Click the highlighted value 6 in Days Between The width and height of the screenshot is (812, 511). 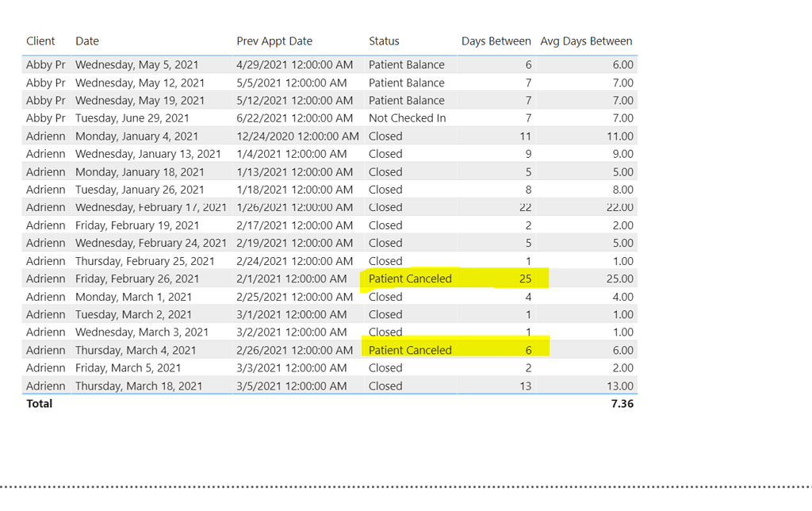click(x=527, y=350)
